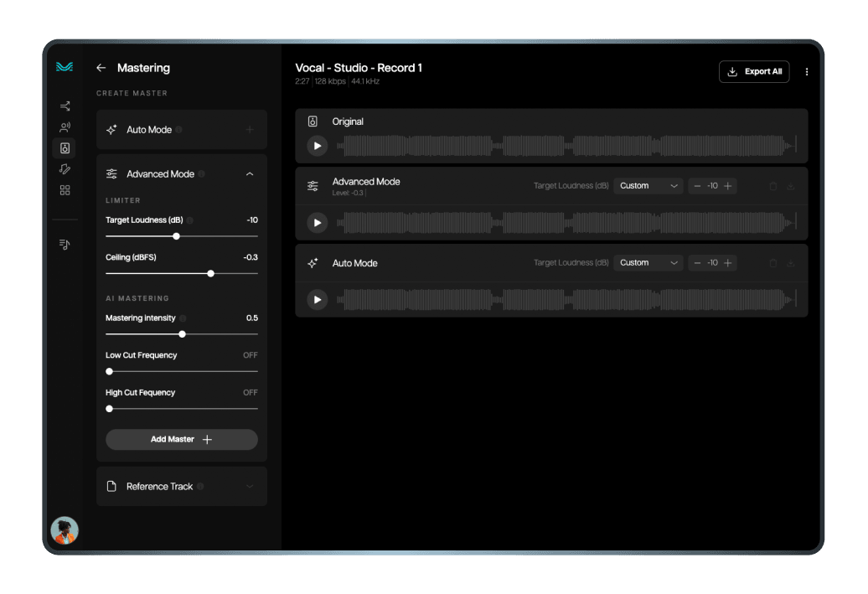Viewport: 868px width, 594px height.
Task: Click the sliders icon on Advanced Mode card
Action: 111,173
